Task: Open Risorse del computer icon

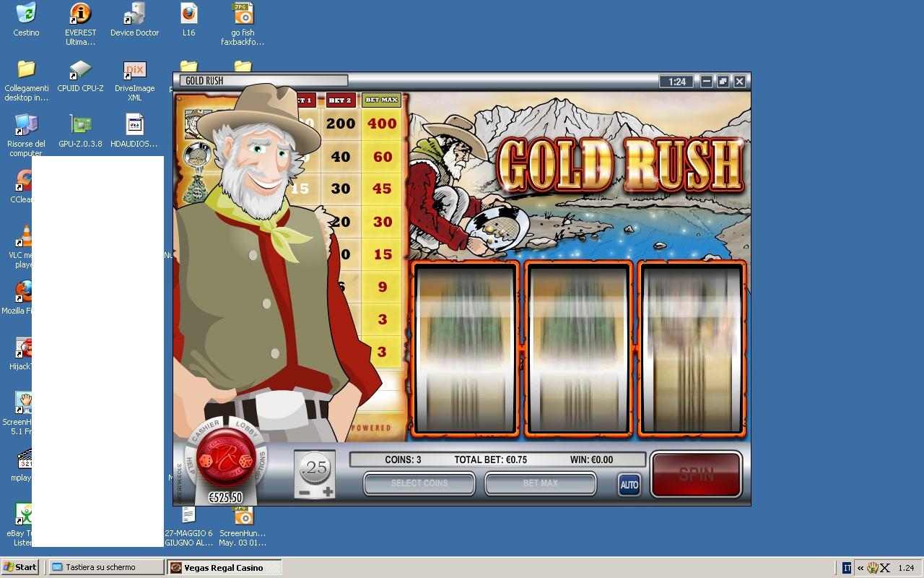Action: (x=26, y=134)
